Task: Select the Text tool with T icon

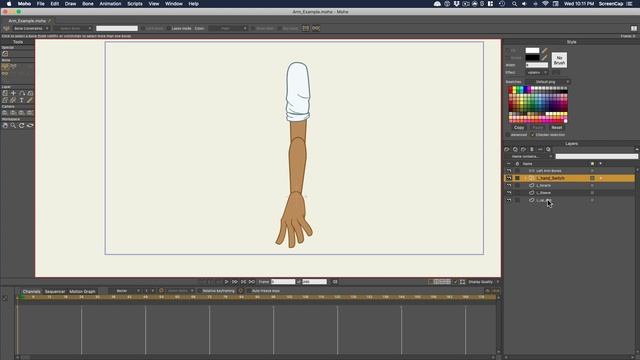Action: click(22, 100)
